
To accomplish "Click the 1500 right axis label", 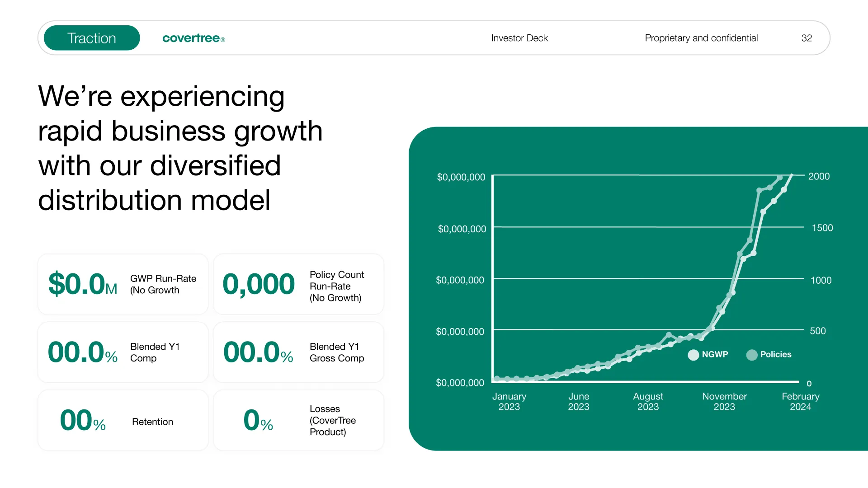I will [822, 228].
